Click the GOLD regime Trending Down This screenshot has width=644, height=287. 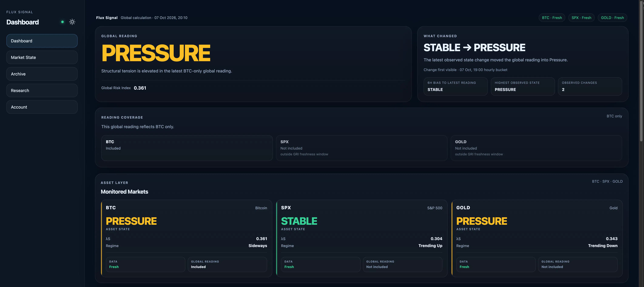point(602,246)
